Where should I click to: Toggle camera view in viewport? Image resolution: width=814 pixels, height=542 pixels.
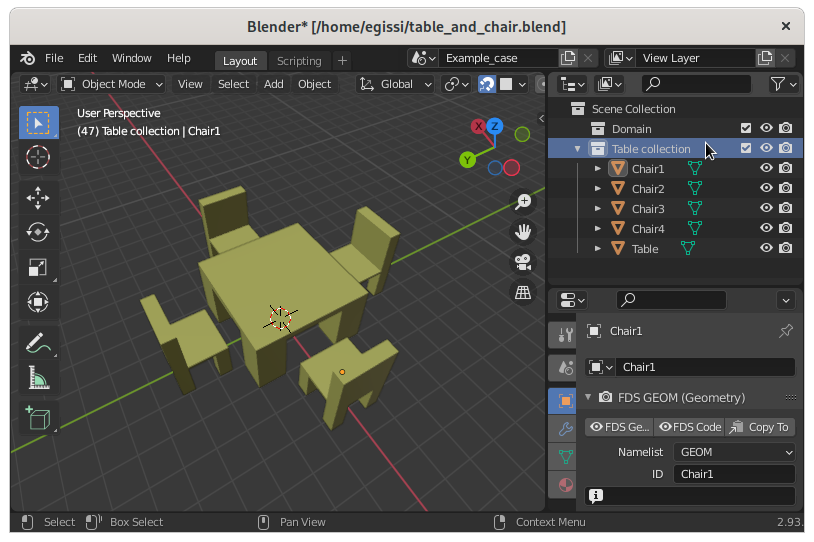(x=522, y=262)
